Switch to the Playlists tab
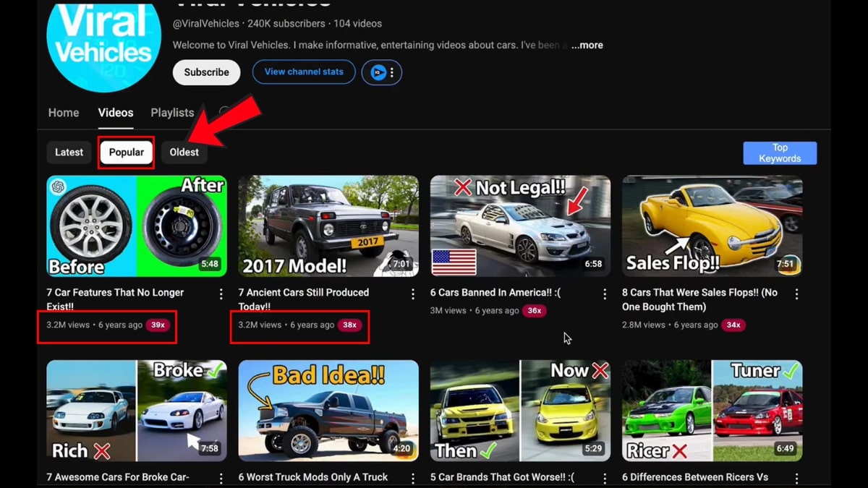 coord(172,113)
